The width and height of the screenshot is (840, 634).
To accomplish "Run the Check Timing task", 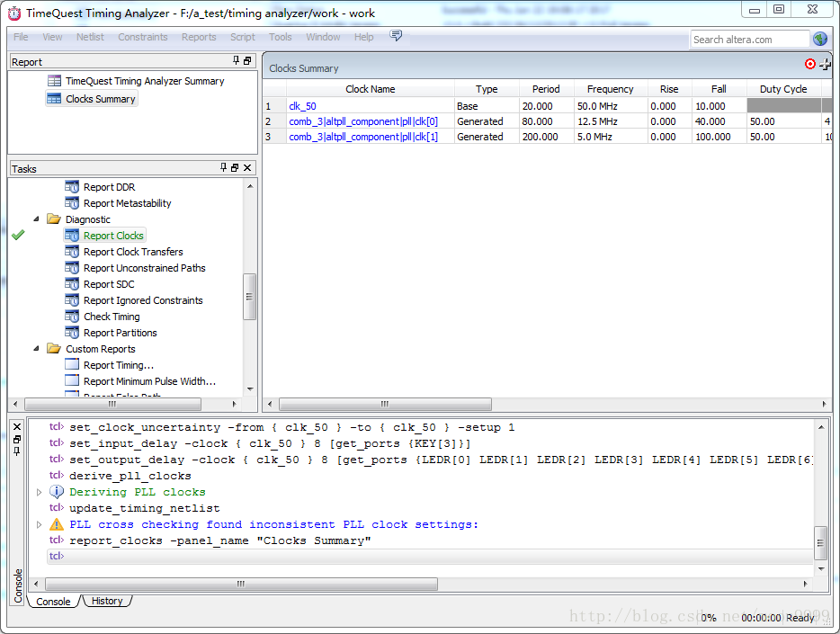I will coord(112,317).
